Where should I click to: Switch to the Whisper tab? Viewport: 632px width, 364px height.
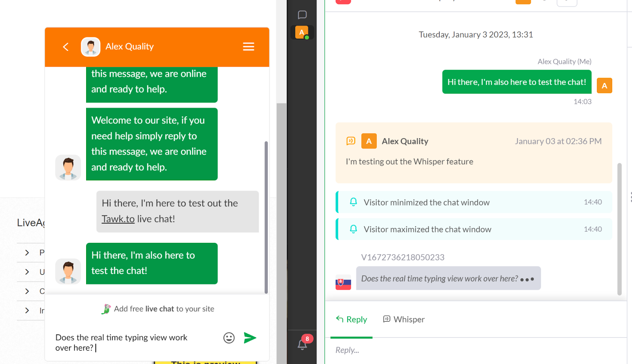404,319
